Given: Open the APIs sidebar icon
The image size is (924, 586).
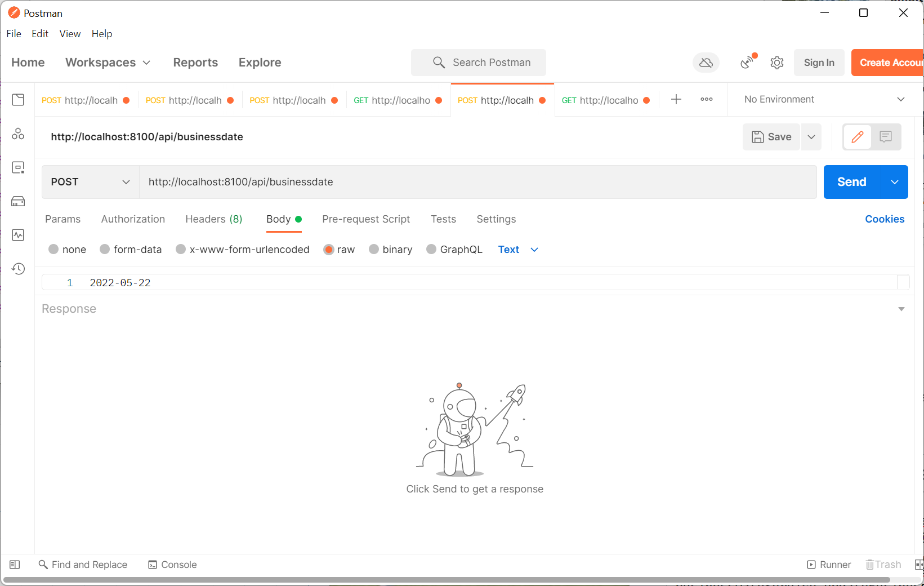Looking at the screenshot, I should coord(18,134).
